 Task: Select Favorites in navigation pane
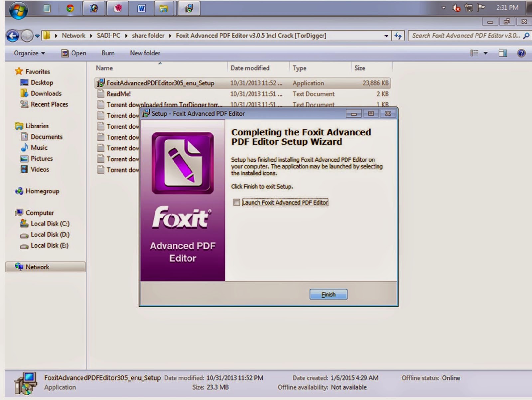coord(38,71)
